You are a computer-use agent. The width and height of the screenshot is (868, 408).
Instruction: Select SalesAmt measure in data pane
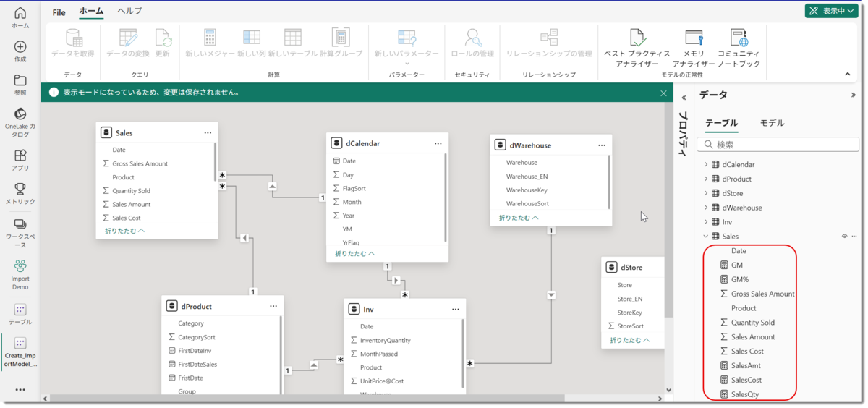pos(746,366)
